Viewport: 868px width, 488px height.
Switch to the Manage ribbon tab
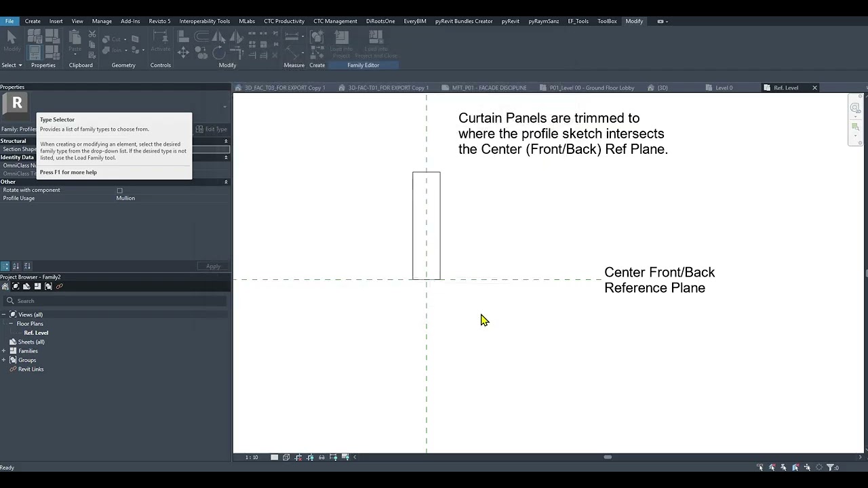pyautogui.click(x=102, y=21)
